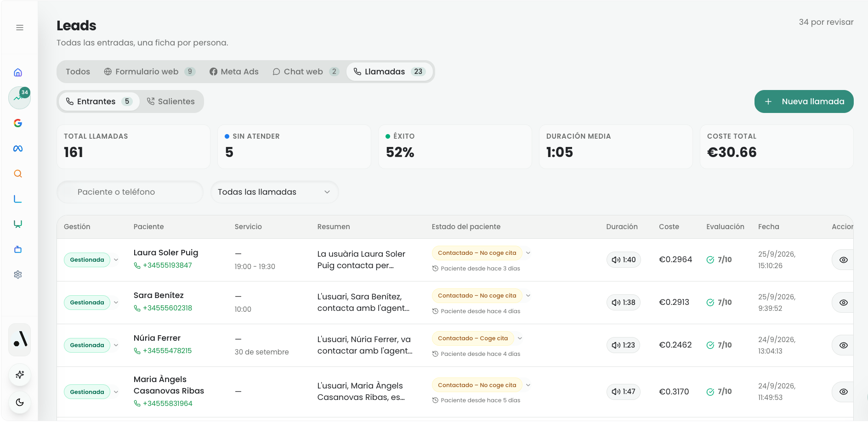Open the green bracket sidebar icon
This screenshot has width=868, height=422.
(18, 224)
